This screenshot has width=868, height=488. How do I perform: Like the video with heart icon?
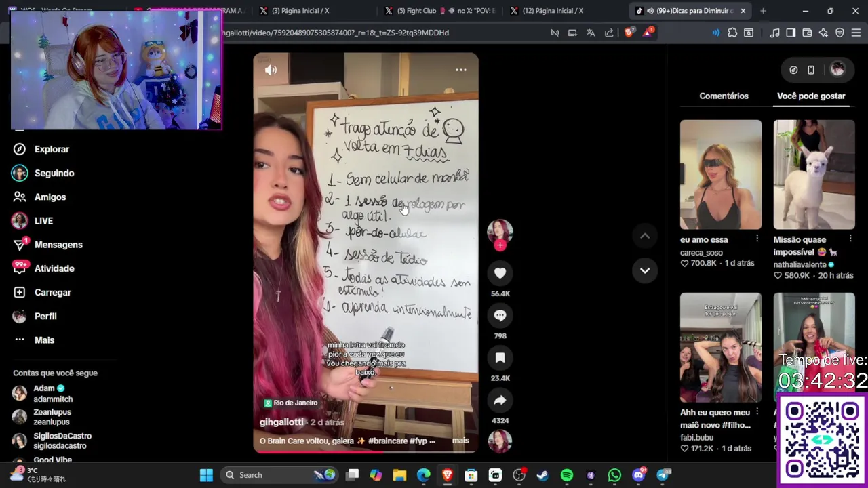pyautogui.click(x=500, y=272)
